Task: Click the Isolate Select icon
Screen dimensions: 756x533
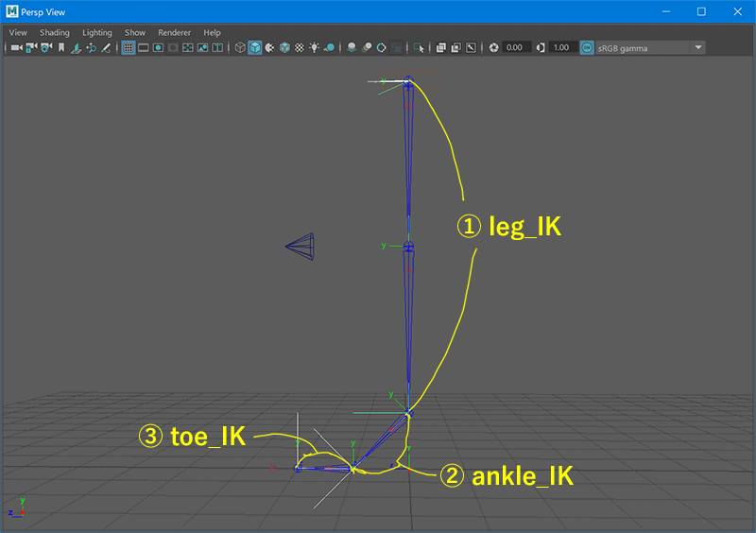Action: click(419, 48)
